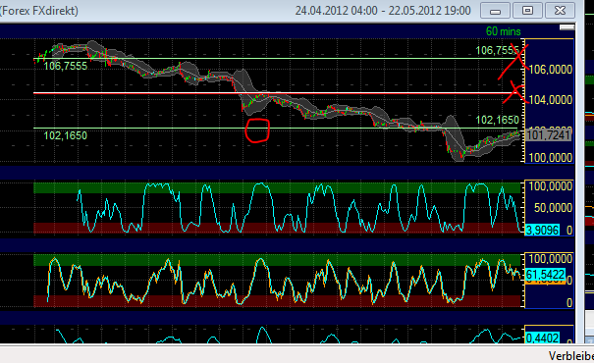Close the Forex FXdirekt chart window

coord(560,11)
